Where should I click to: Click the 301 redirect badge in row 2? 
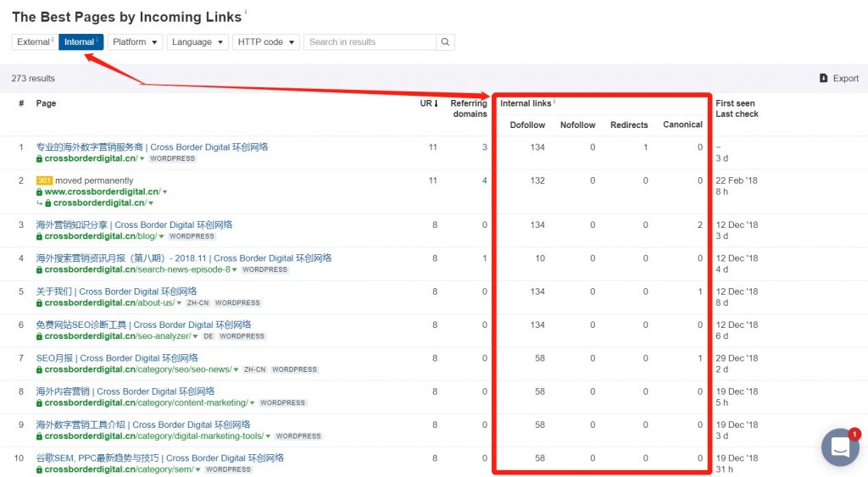[44, 180]
